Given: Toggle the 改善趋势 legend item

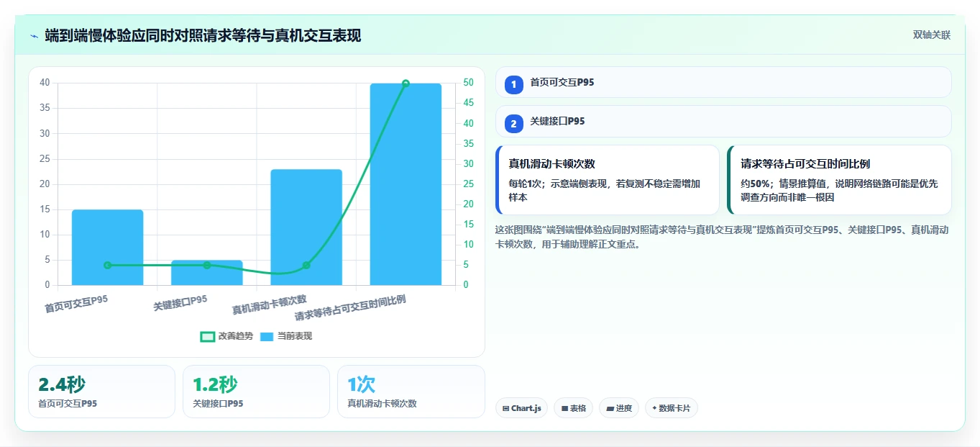Looking at the screenshot, I should click(226, 336).
